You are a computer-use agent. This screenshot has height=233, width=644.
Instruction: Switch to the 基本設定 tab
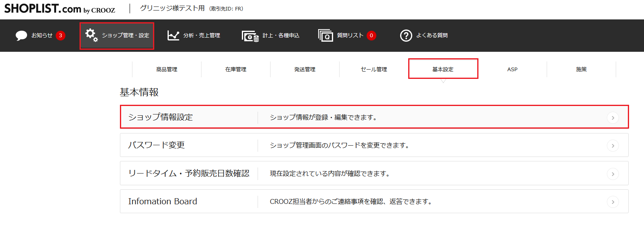(x=443, y=69)
